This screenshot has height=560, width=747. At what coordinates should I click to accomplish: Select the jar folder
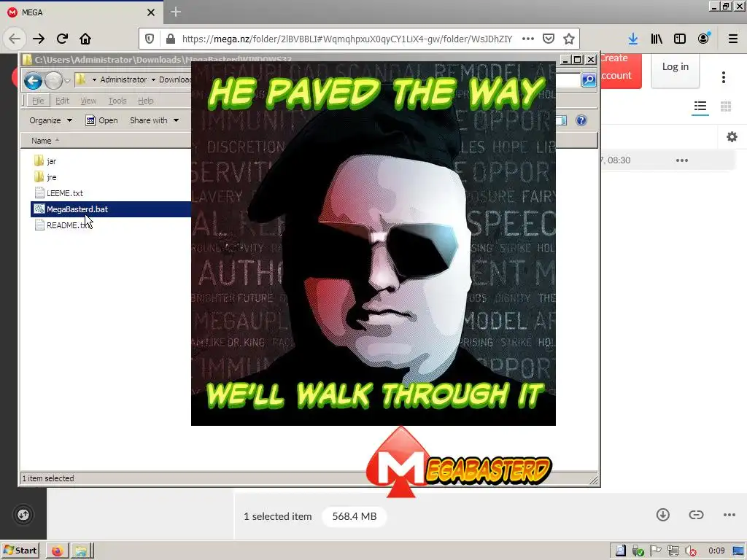[46, 161]
